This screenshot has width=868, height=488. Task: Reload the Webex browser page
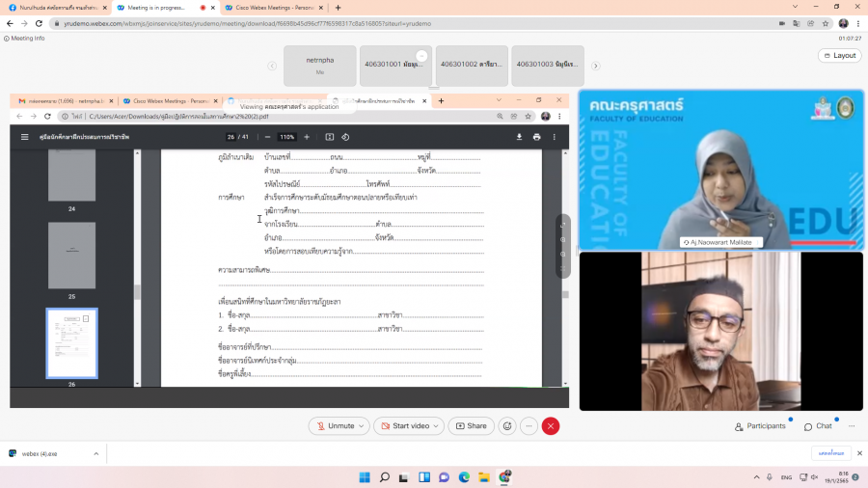(x=39, y=23)
